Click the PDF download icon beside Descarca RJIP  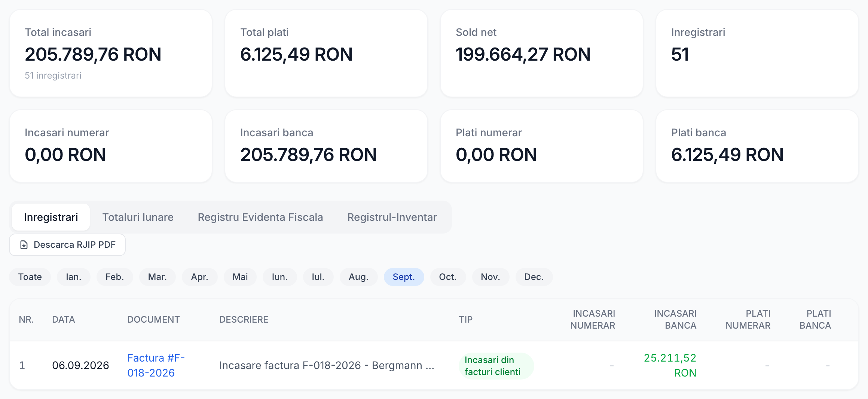click(x=24, y=245)
